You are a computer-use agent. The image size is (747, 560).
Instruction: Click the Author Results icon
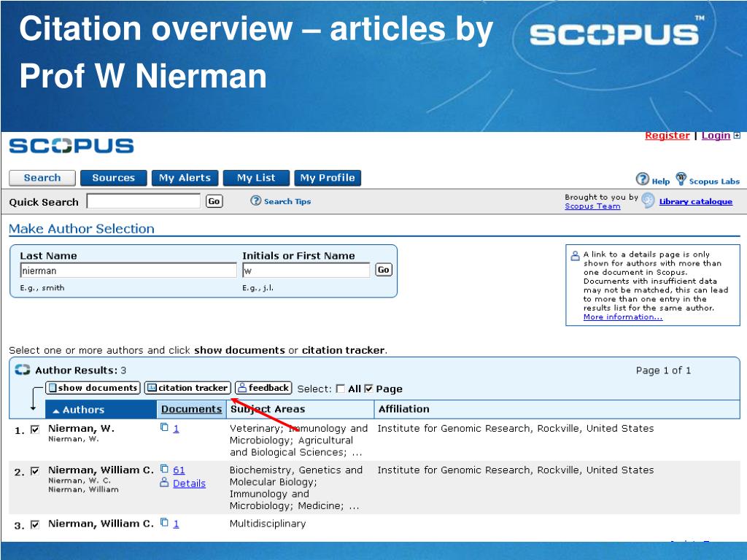(23, 370)
